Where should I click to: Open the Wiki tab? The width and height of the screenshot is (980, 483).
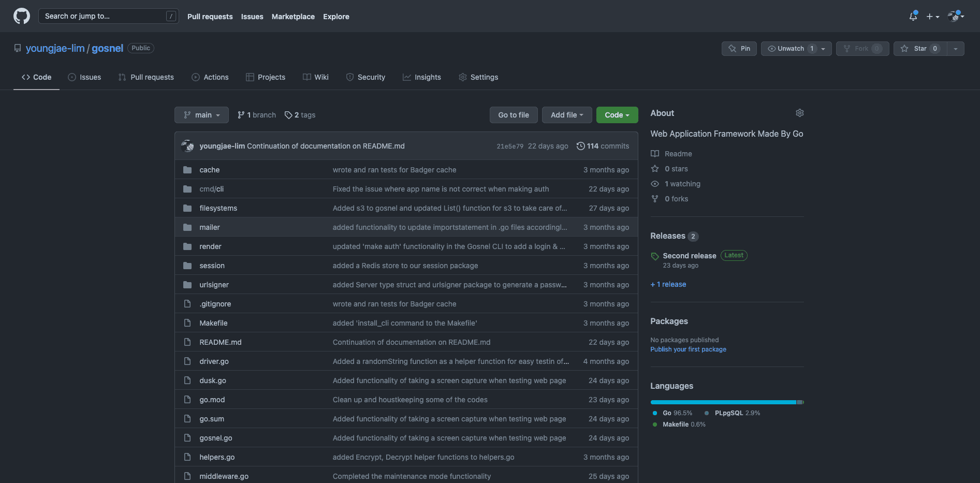[316, 77]
